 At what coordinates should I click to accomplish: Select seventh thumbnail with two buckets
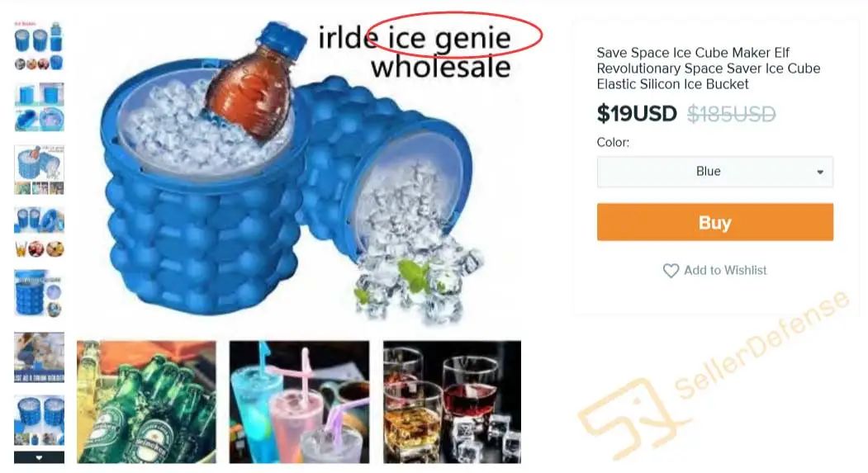39,420
